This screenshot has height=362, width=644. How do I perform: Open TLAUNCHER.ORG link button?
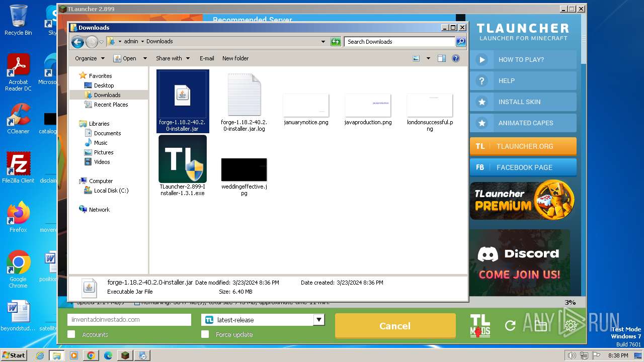click(523, 146)
